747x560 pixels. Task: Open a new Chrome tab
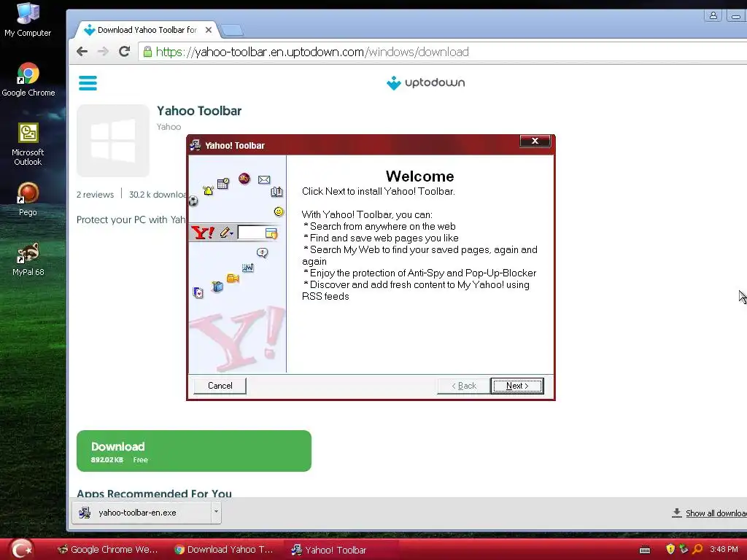coord(233,31)
